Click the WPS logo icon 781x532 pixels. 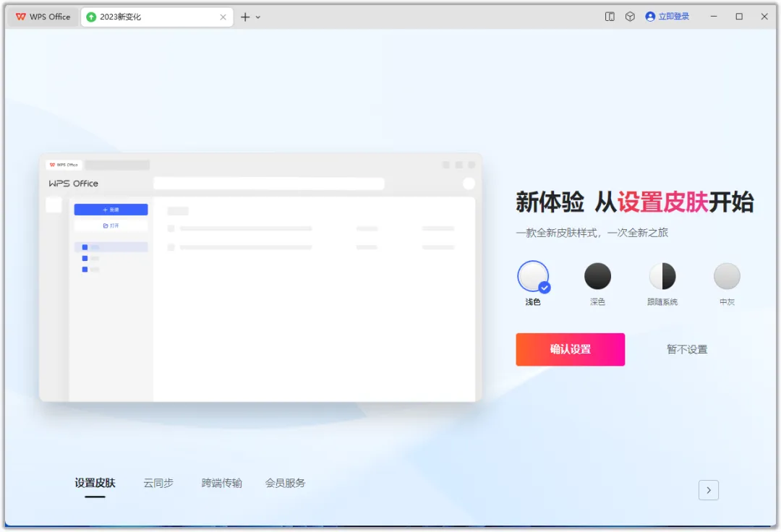[20, 17]
